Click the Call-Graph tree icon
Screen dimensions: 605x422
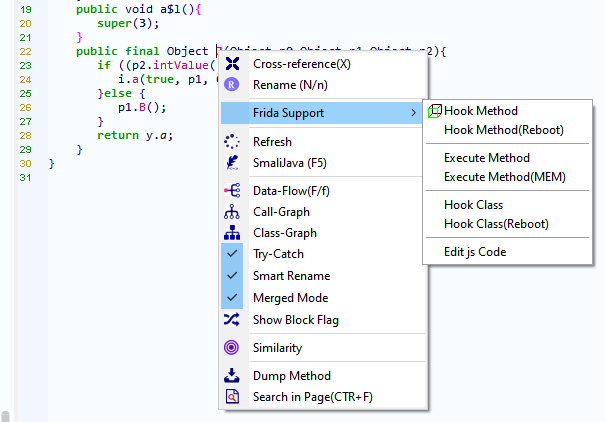pos(232,212)
